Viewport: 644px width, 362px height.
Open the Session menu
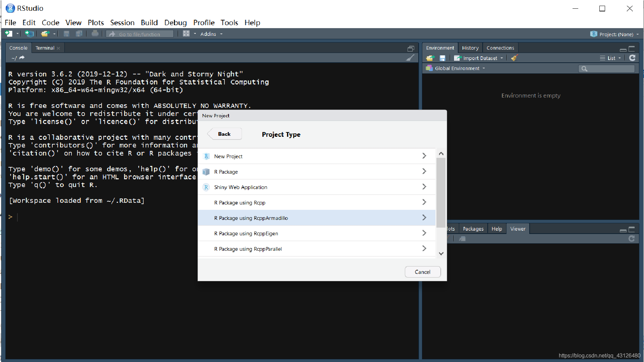122,22
